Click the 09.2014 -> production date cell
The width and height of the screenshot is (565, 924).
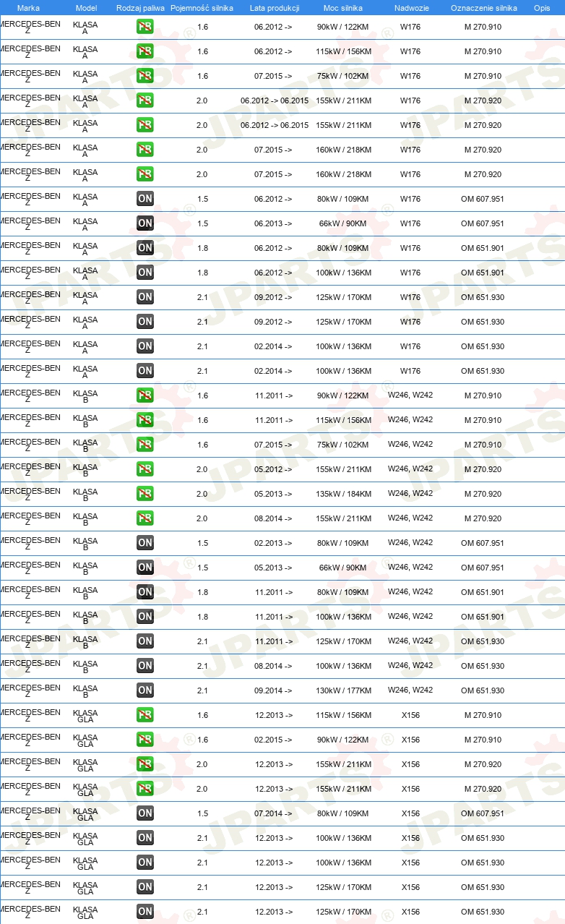tap(274, 690)
